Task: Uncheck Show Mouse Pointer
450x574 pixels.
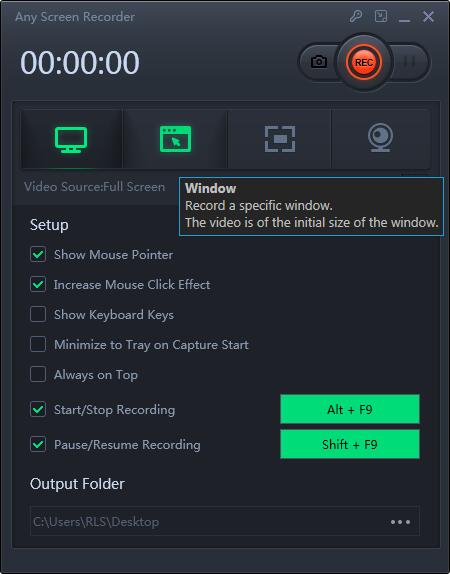Action: [x=38, y=254]
